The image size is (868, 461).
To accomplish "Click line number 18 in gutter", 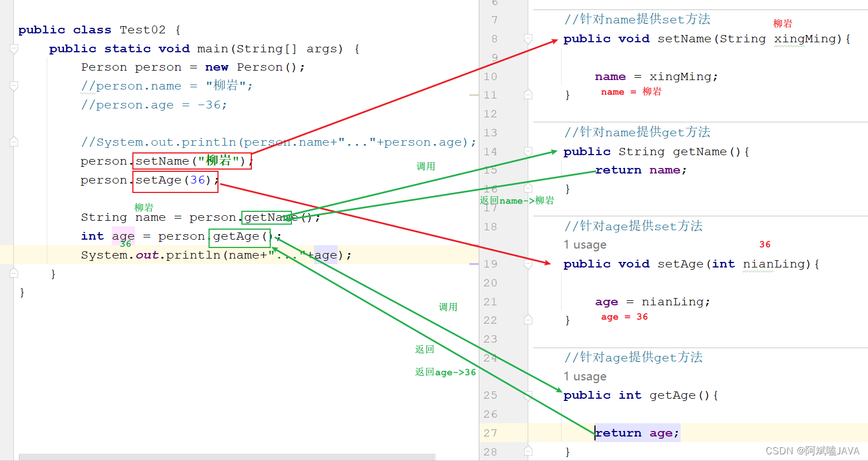I will pos(490,227).
